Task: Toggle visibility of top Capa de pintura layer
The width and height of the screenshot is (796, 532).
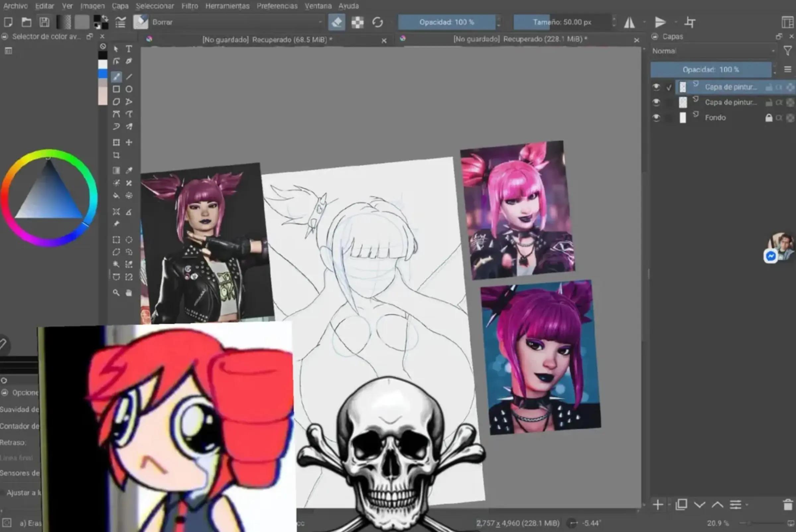Action: coord(657,87)
